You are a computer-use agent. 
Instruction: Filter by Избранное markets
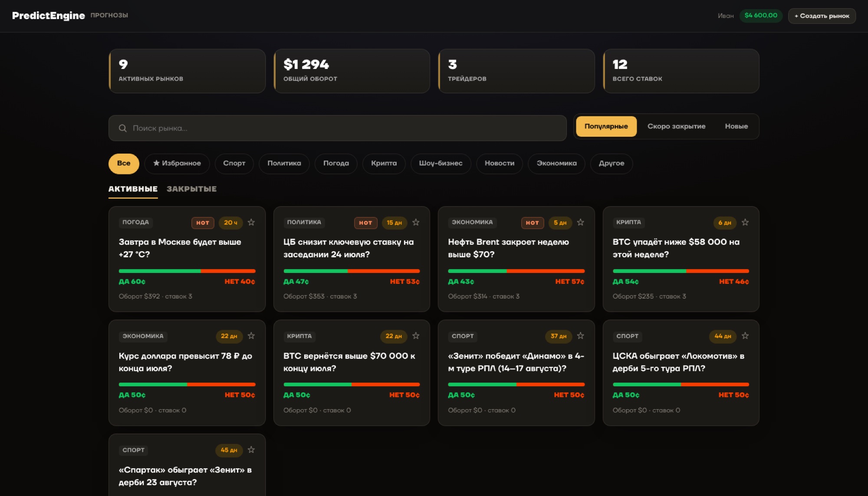177,164
